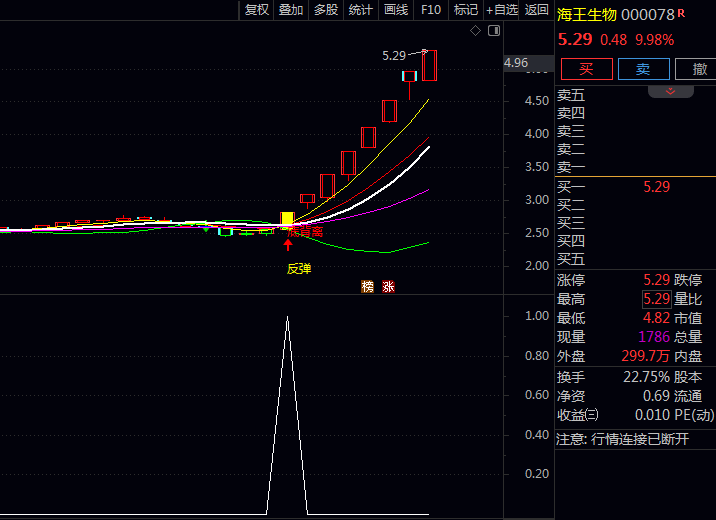Click the stock code 000078
The image size is (716, 520).
pos(648,15)
